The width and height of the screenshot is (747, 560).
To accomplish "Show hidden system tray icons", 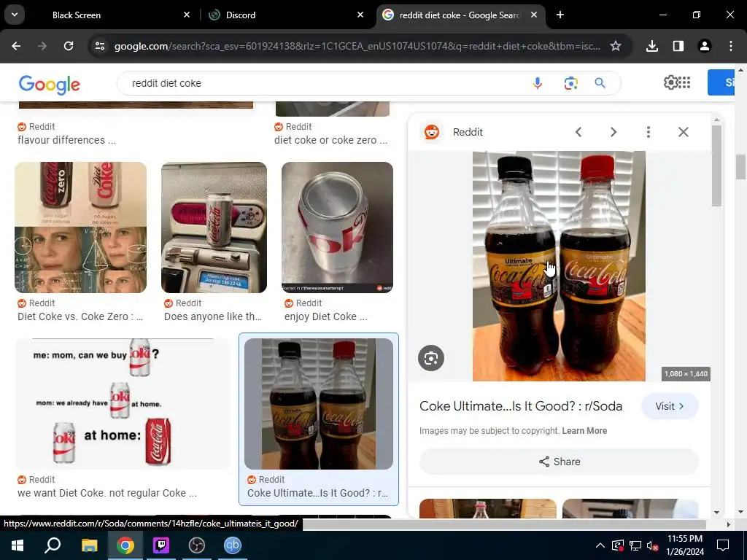I will (x=600, y=545).
